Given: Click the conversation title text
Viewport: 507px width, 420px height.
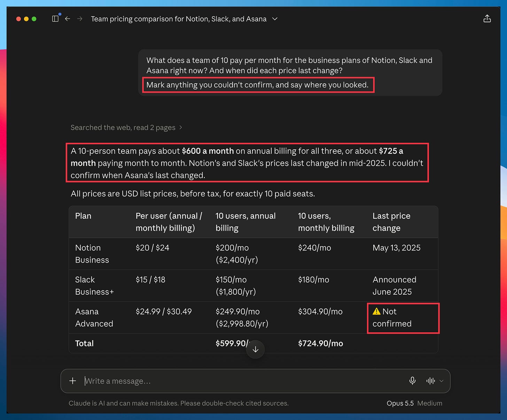Looking at the screenshot, I should click(x=179, y=19).
